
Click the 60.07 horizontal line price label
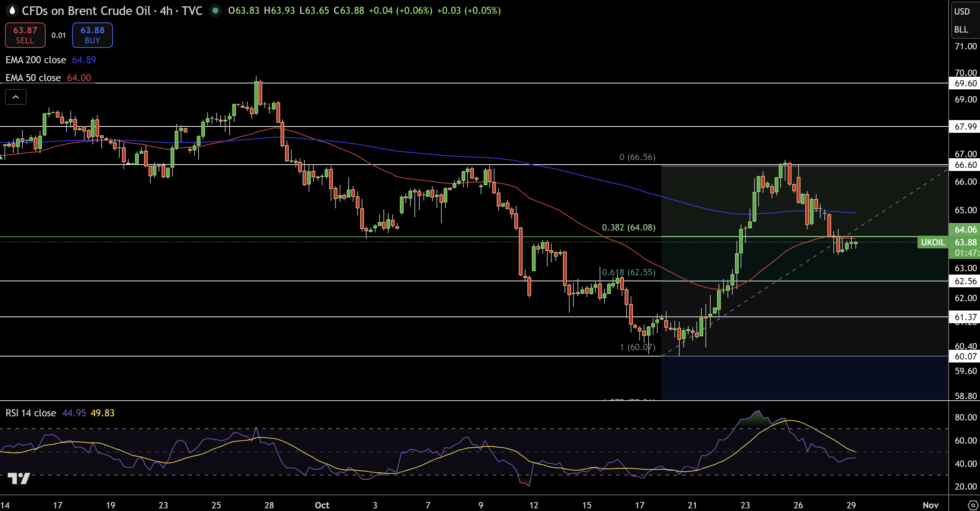[965, 356]
